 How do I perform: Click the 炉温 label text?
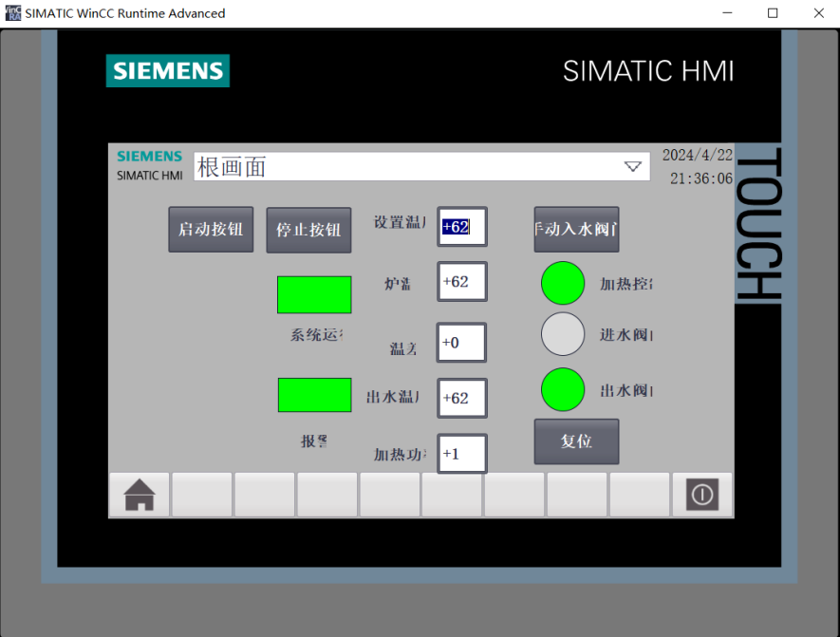(x=398, y=284)
